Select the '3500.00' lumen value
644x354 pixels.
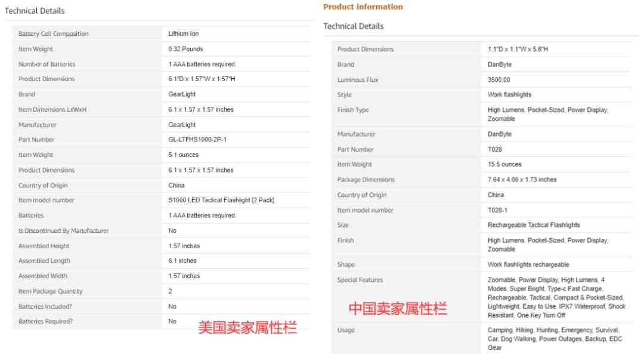click(499, 80)
